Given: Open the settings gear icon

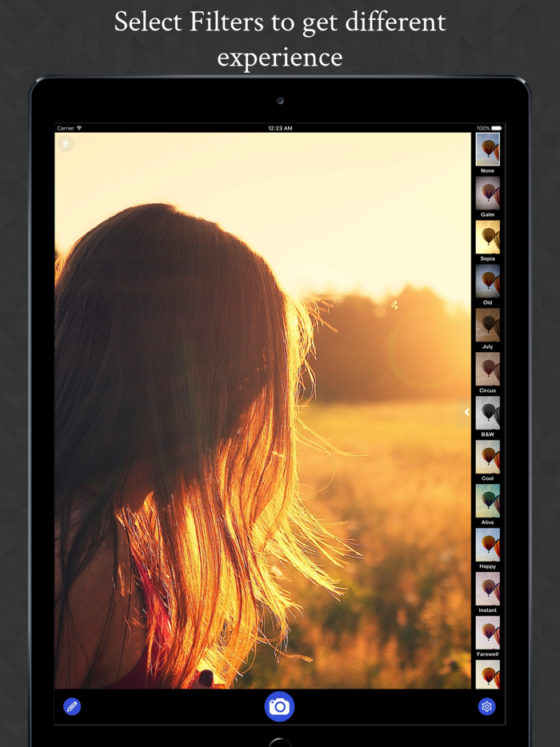Looking at the screenshot, I should (486, 706).
